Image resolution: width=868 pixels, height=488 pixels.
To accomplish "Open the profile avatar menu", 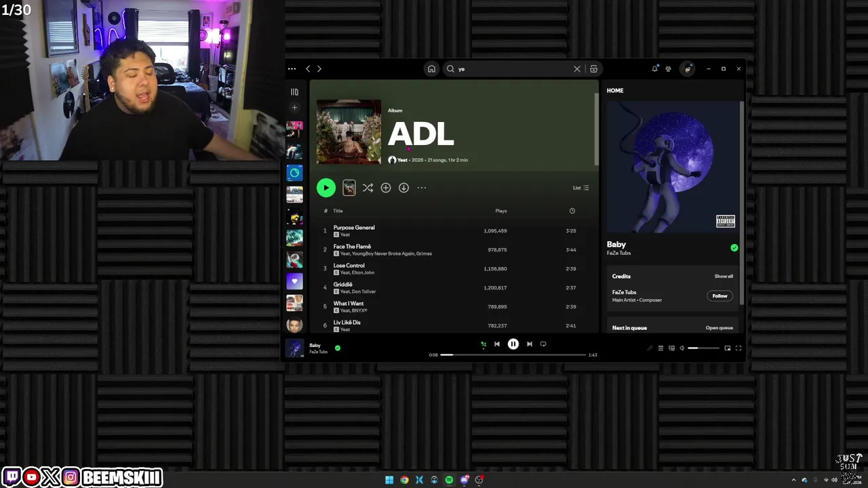I will tap(688, 68).
